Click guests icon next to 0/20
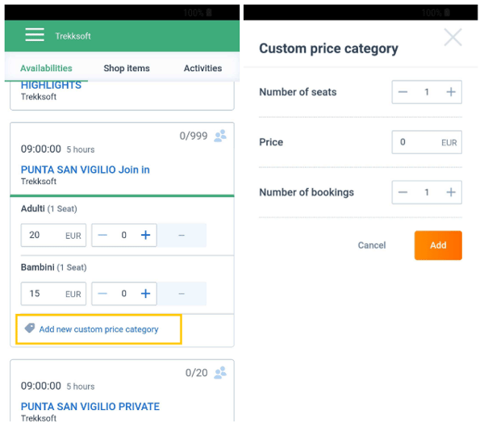Viewport: 484px width, 448px height. (220, 373)
